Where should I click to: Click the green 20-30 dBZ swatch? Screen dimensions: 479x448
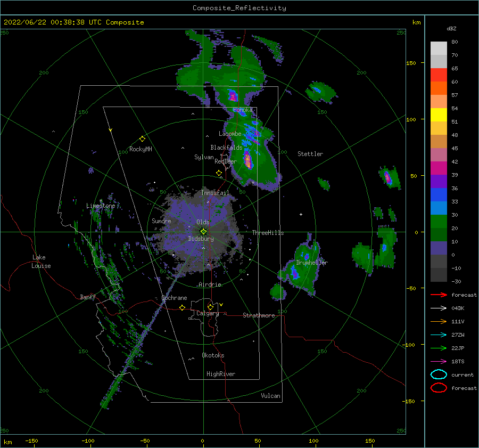pyautogui.click(x=439, y=221)
